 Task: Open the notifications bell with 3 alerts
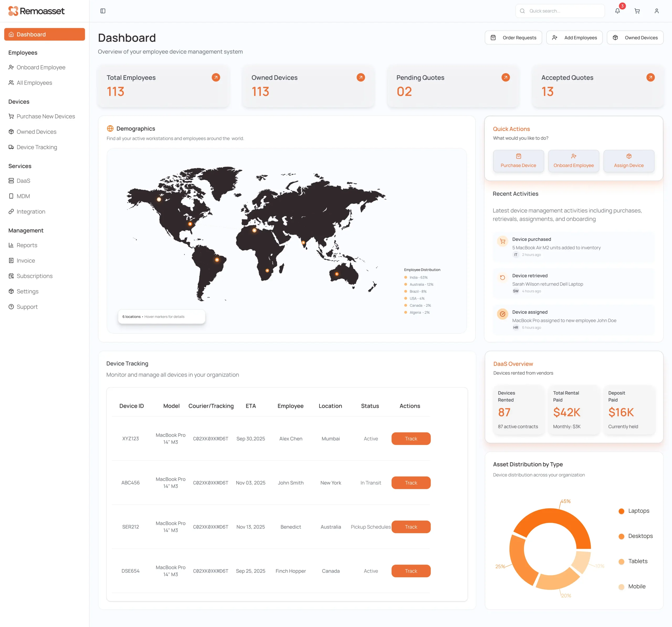pos(618,11)
